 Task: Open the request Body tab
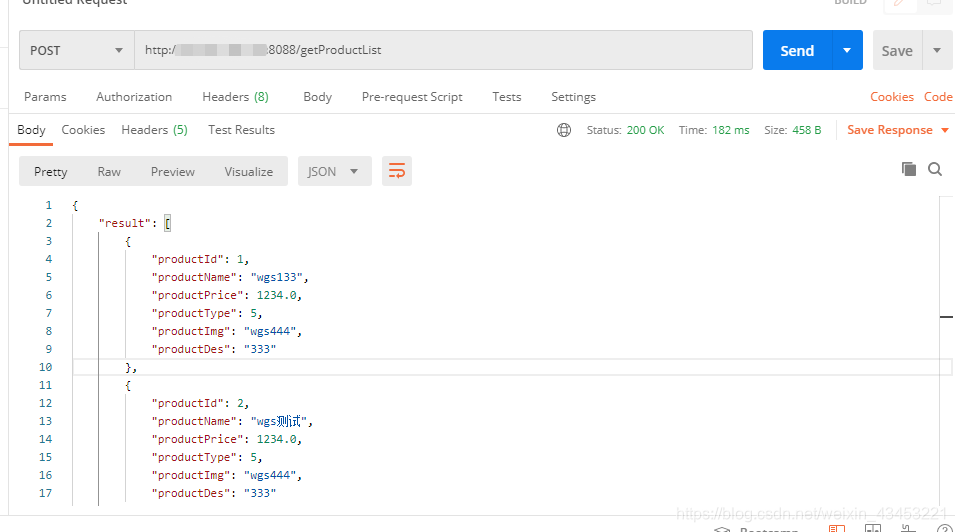coord(317,97)
